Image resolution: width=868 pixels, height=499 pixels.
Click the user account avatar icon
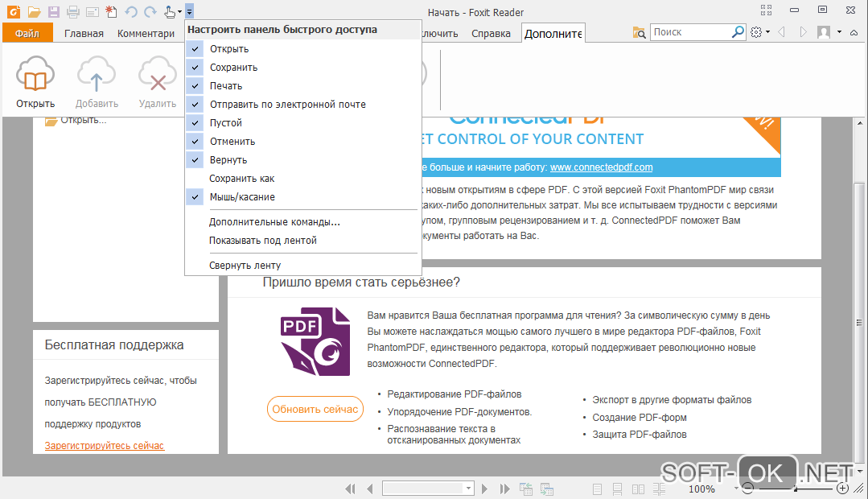click(824, 32)
